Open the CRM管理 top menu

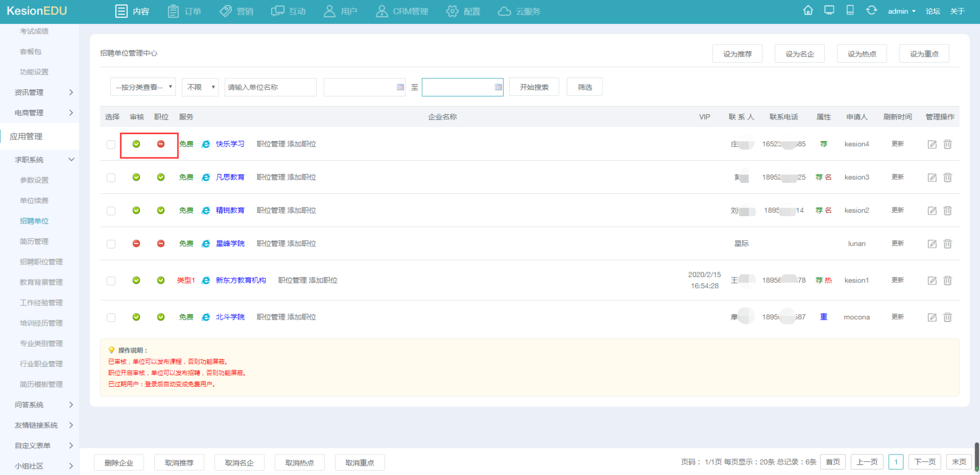point(402,11)
